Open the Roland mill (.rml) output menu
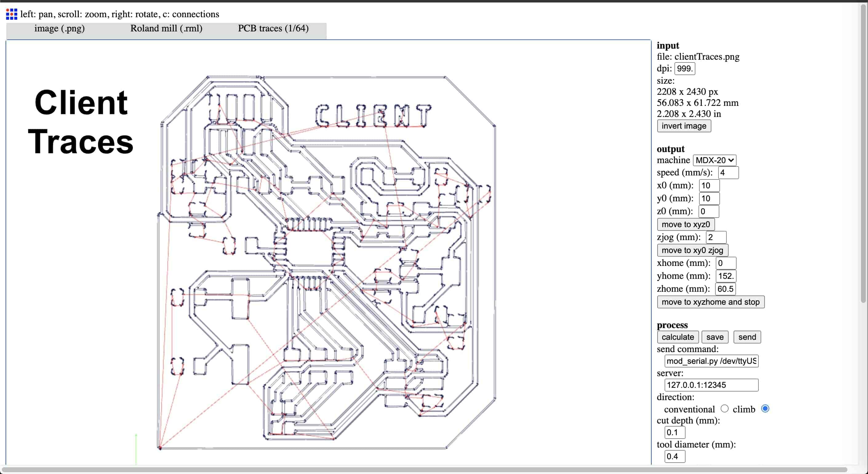Screen dimensions: 868x474 [166, 28]
